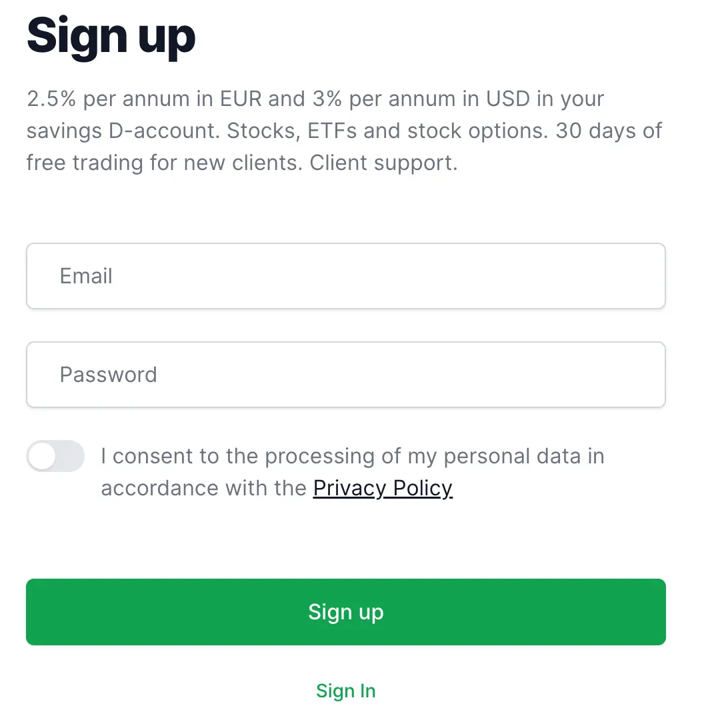Go to Sign In page link
The height and width of the screenshot is (728, 708).
345,691
